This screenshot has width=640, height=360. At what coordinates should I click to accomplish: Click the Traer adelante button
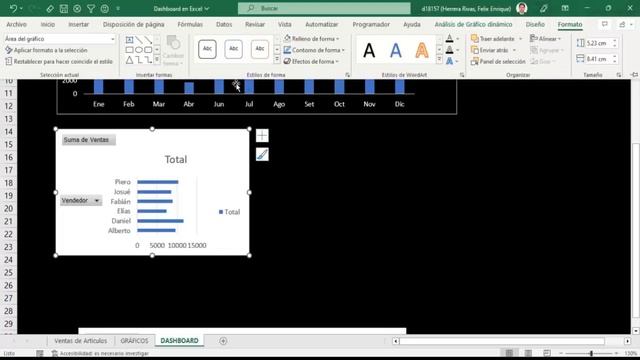(493, 39)
